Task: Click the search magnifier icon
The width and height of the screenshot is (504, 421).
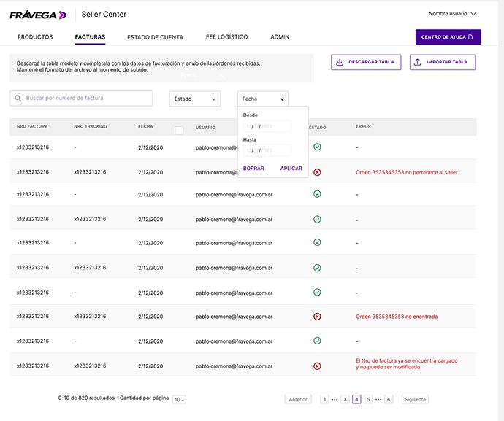Action: pyautogui.click(x=18, y=99)
